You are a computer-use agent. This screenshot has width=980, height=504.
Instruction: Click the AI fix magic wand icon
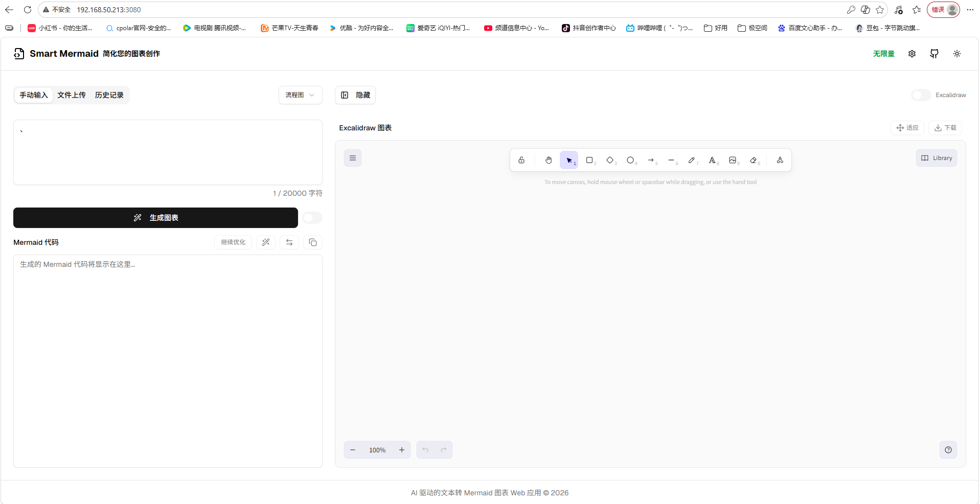[x=266, y=242]
